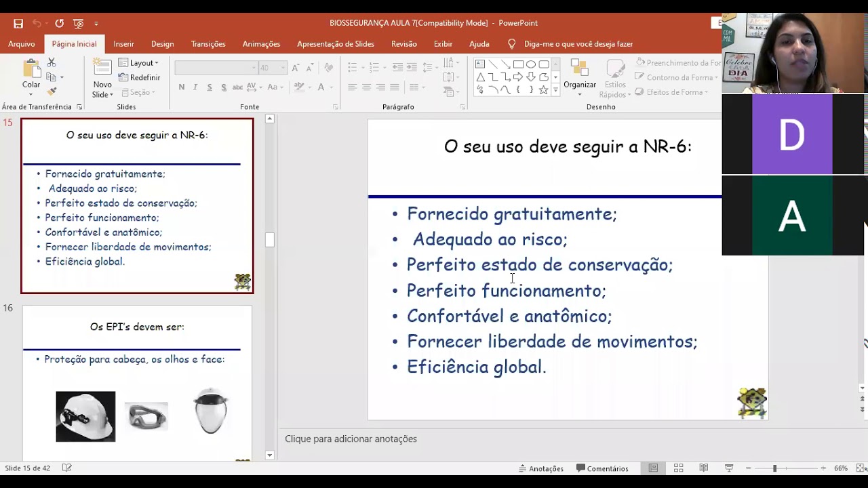Select the five-point star shape
Image resolution: width=868 pixels, height=488 pixels.
click(x=544, y=90)
